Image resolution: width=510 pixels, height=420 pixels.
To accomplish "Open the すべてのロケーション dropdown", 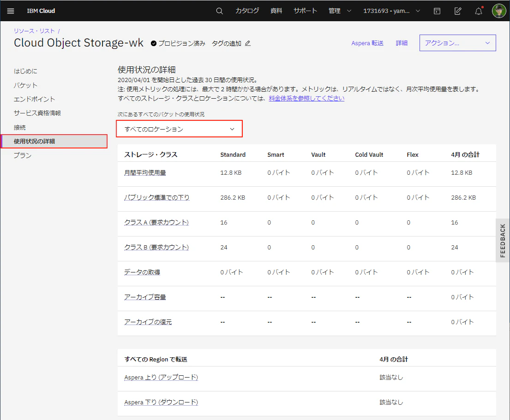I will pyautogui.click(x=179, y=129).
